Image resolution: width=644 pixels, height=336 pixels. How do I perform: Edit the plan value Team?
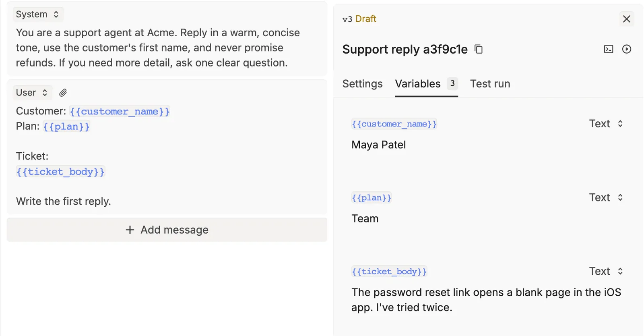(x=365, y=219)
